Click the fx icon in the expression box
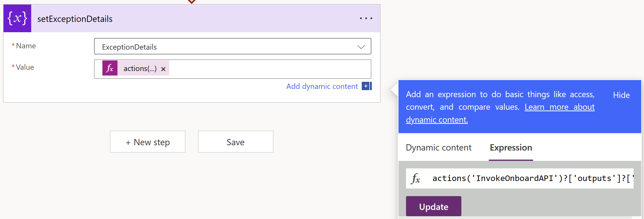The height and width of the screenshot is (219, 644). [416, 178]
